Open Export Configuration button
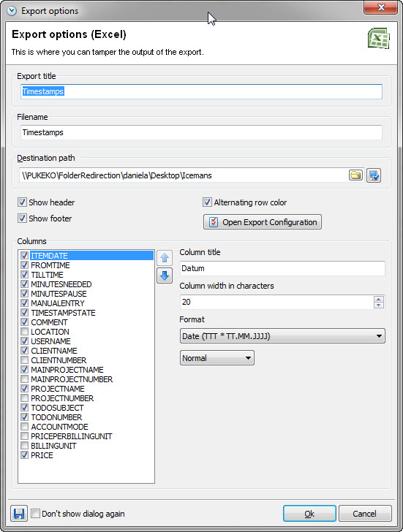Viewport: 403px width, 532px height. (263, 222)
